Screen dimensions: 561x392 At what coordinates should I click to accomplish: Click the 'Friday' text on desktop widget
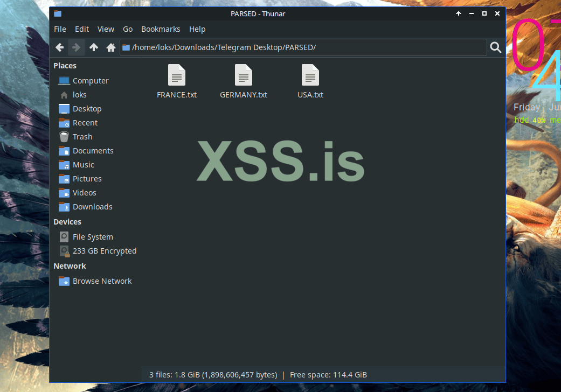[527, 107]
